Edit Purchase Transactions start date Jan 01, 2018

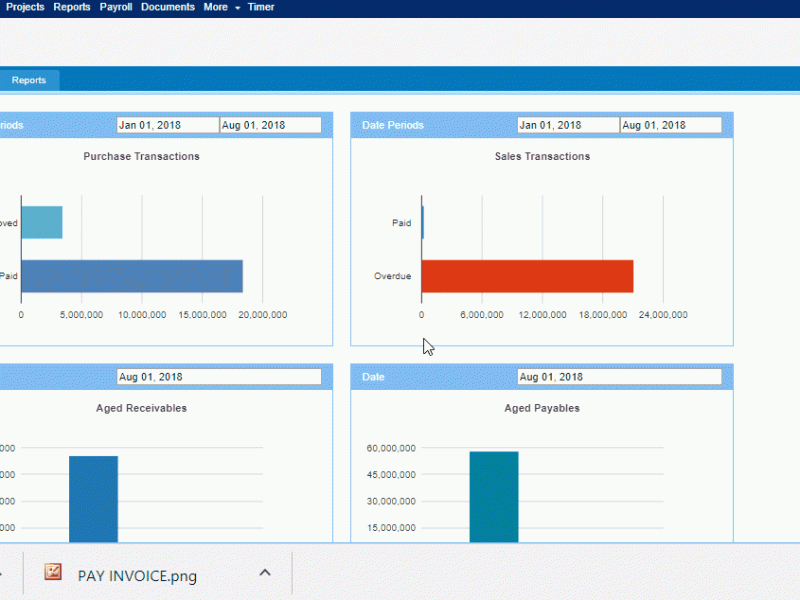[168, 125]
